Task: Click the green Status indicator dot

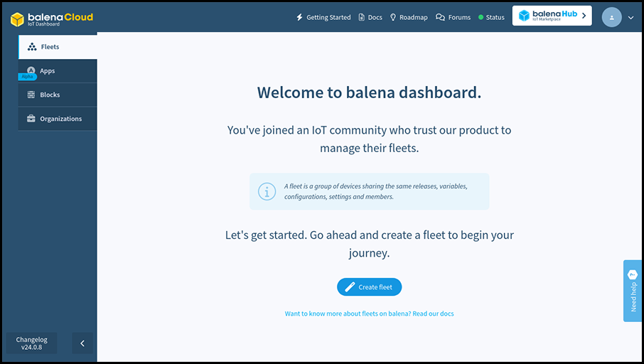Action: 481,17
